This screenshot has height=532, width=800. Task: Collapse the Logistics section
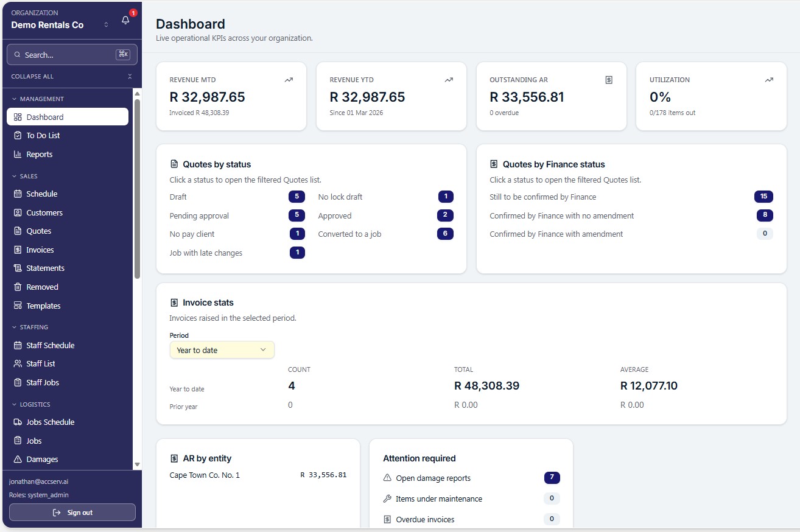pos(31,404)
